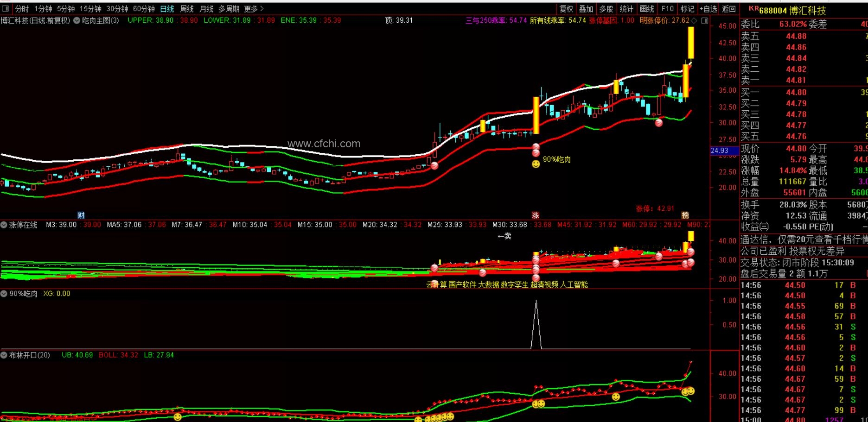The image size is (868, 422).
Task: Click the 大数据 concept tag
Action: (489, 284)
